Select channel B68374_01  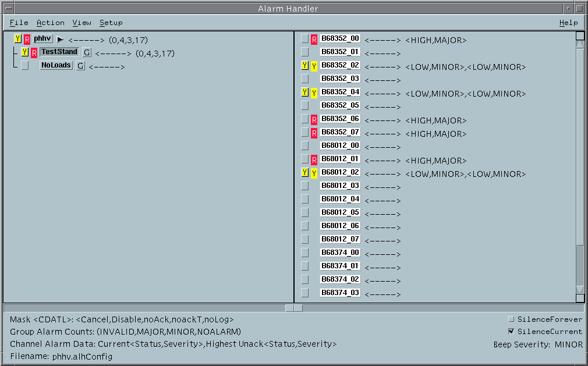point(340,266)
